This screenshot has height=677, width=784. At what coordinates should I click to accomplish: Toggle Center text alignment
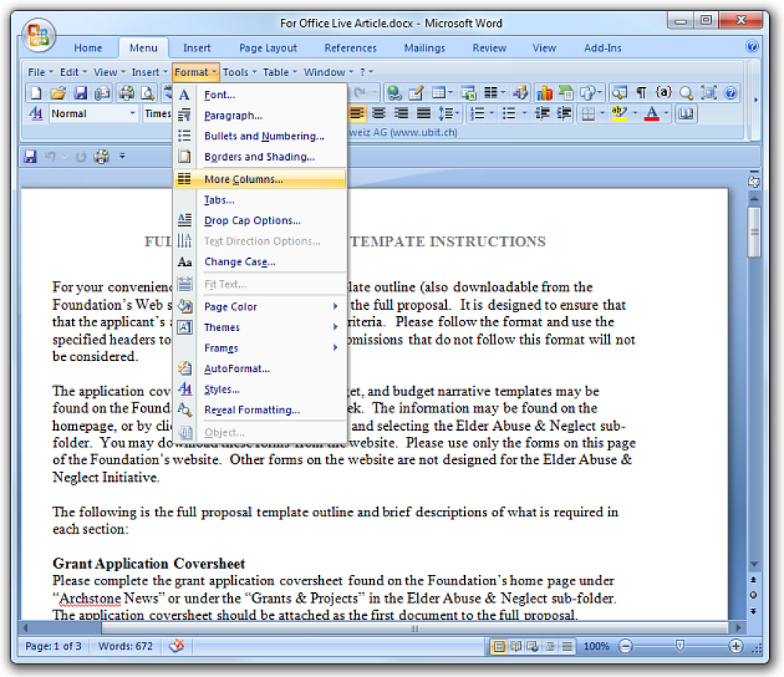379,114
